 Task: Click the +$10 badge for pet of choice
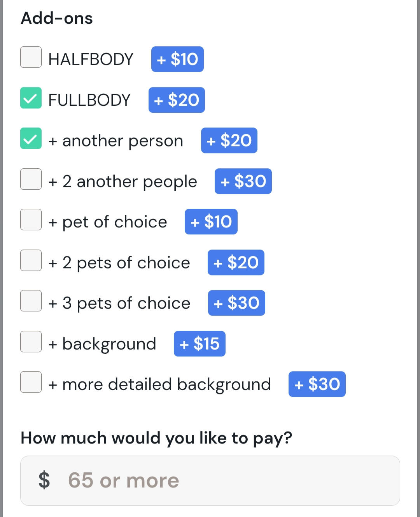pyautogui.click(x=211, y=222)
